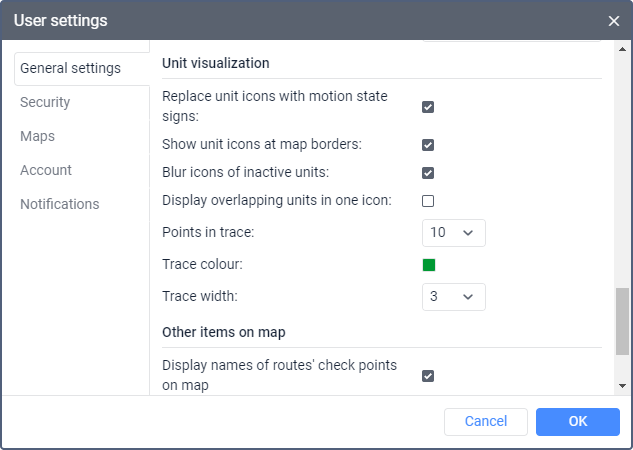Uncheck Show unit icons at map borders
Image resolution: width=633 pixels, height=450 pixels.
click(428, 145)
